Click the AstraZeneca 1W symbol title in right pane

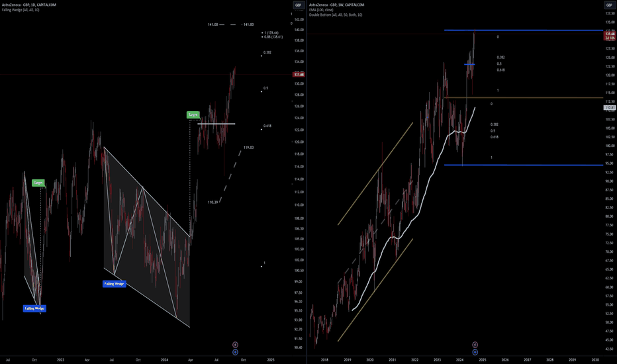pos(337,5)
